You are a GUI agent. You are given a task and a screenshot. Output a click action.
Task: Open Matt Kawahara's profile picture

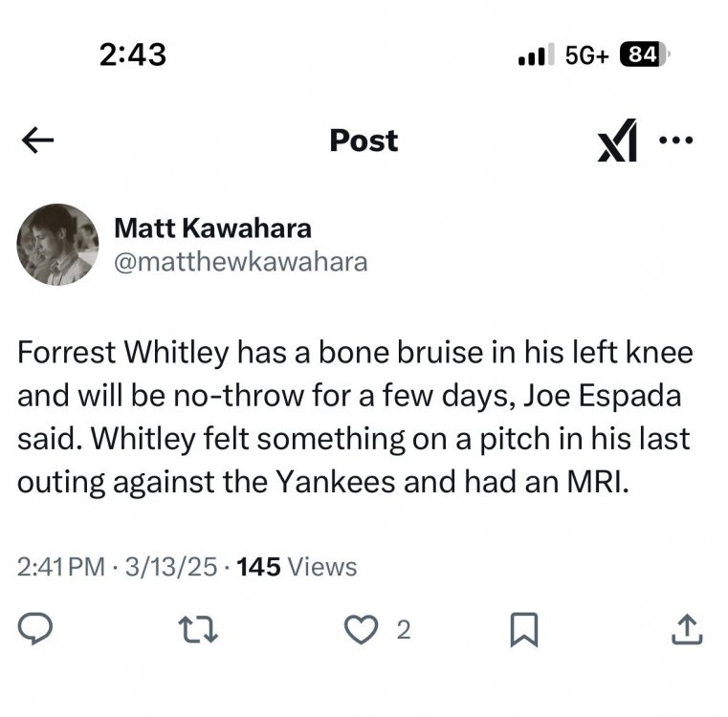pyautogui.click(x=57, y=245)
